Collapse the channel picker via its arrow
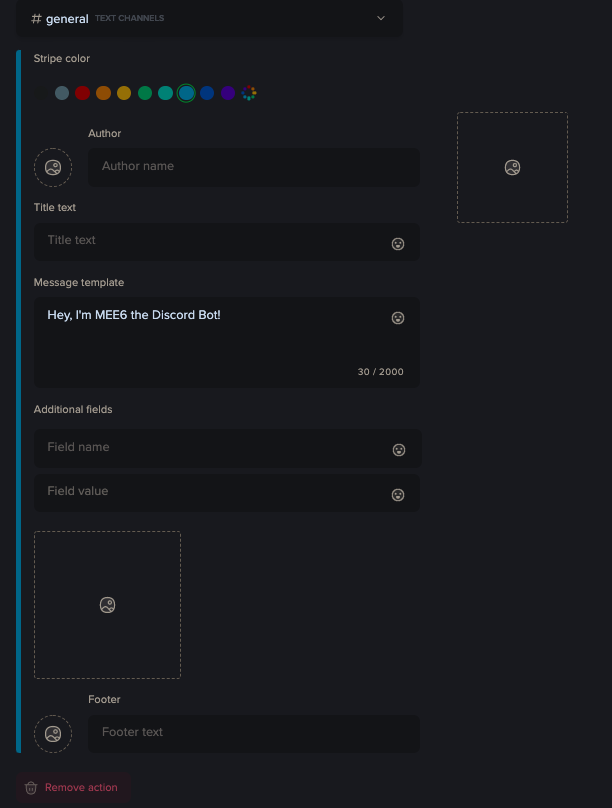Viewport: 612px width, 808px height. point(380,18)
